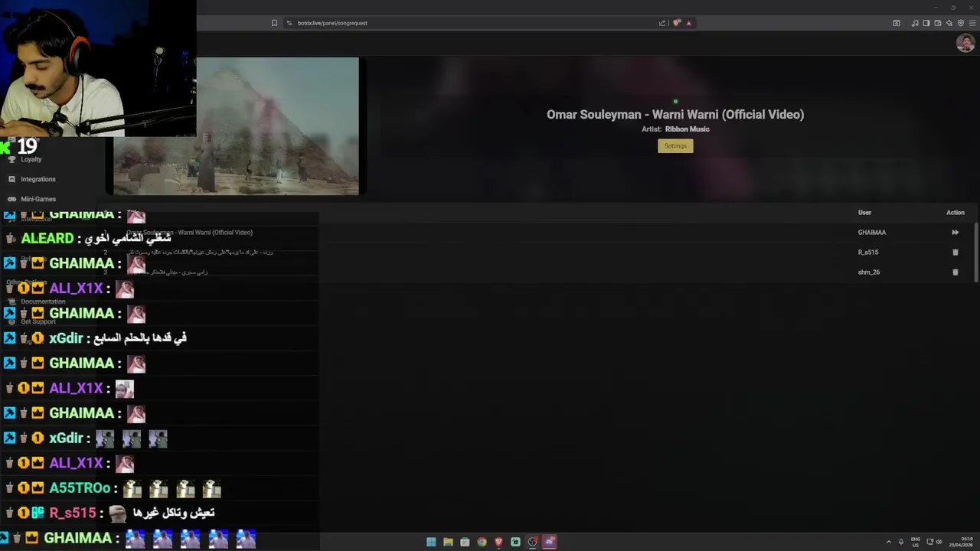Open the Brave Rewards triangle icon
This screenshot has width=980, height=551.
pos(688,23)
